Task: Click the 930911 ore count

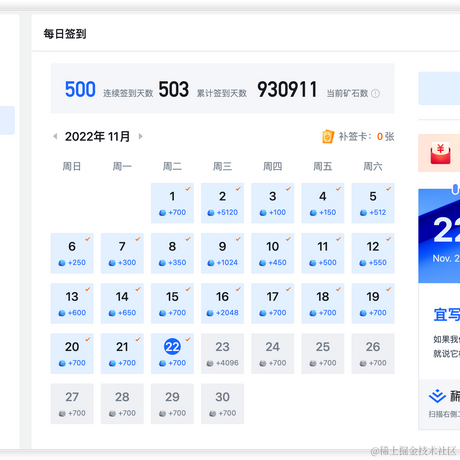Action: click(287, 89)
